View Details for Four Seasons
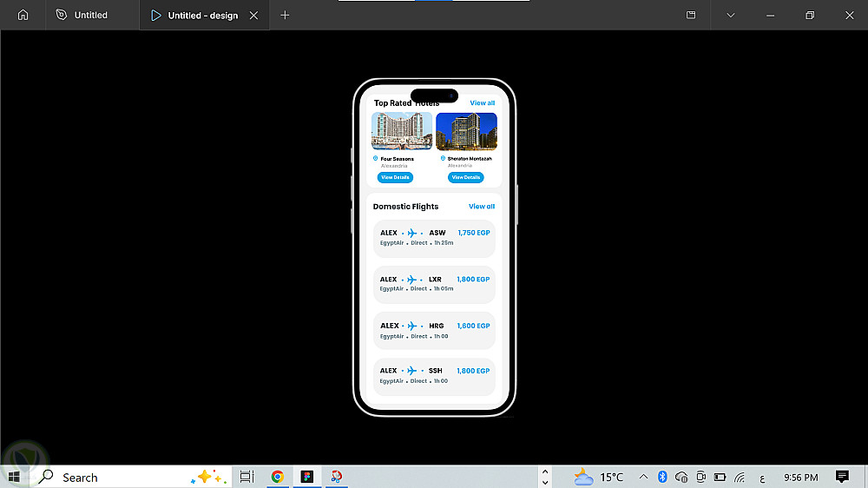868x488 pixels. [395, 177]
